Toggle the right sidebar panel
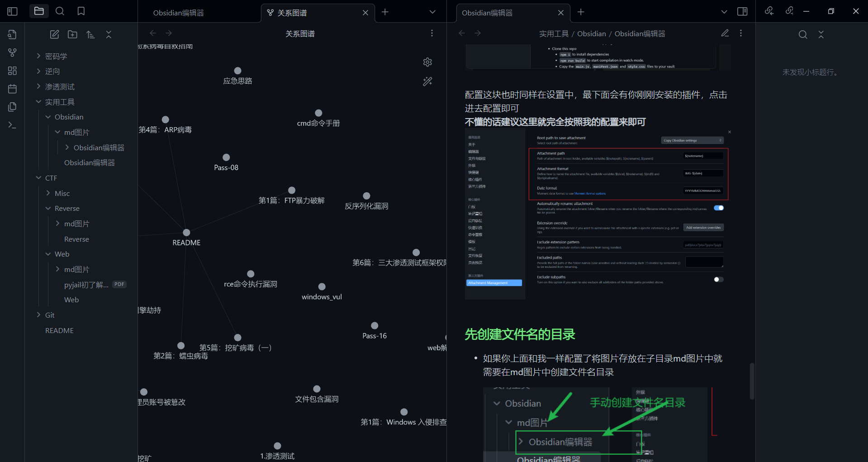This screenshot has width=868, height=462. [742, 11]
